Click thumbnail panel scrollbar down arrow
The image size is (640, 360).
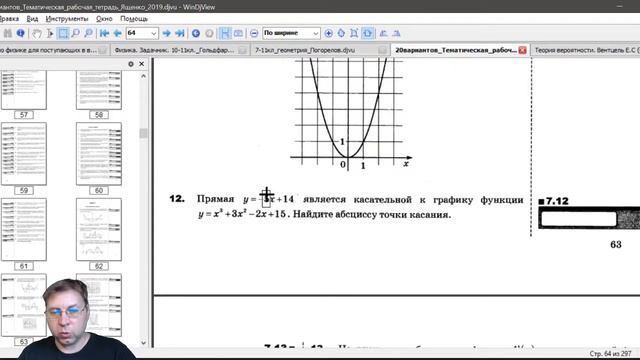coord(143,343)
